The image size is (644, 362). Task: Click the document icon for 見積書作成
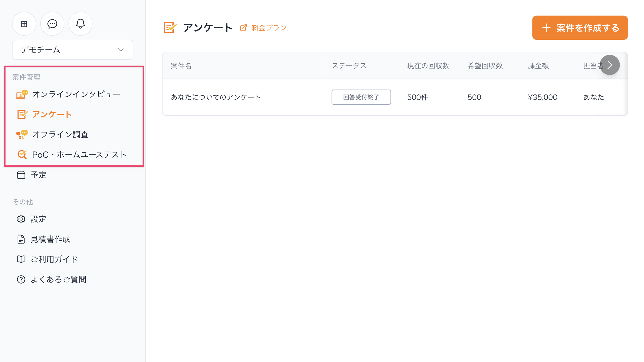pyautogui.click(x=21, y=239)
